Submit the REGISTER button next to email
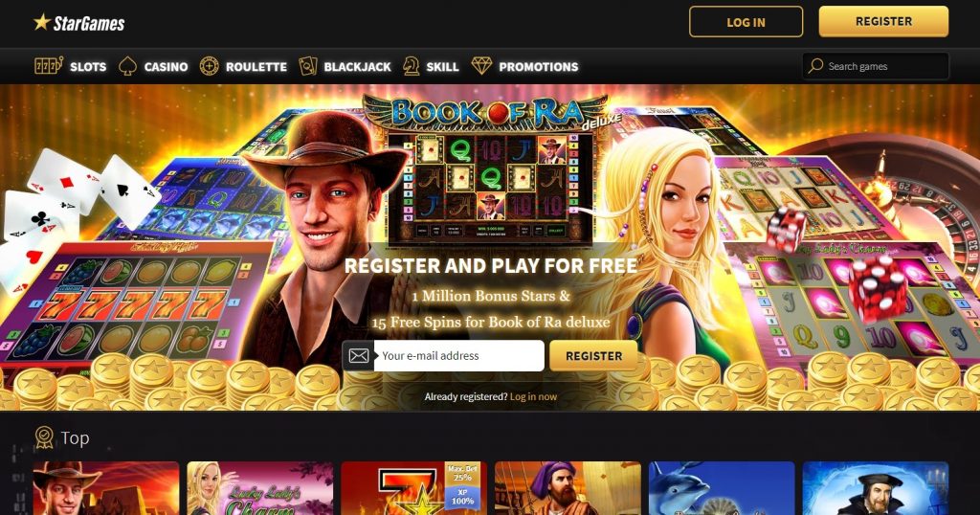 coord(593,356)
